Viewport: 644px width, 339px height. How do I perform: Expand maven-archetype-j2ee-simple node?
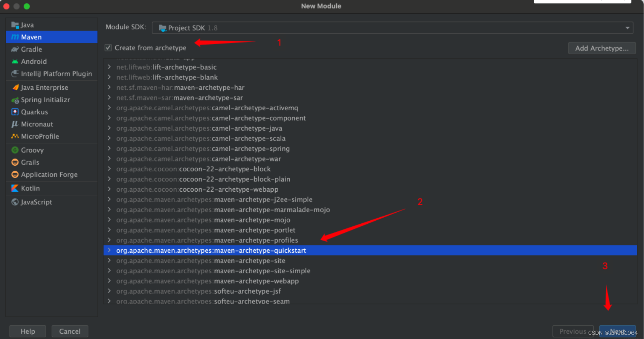tap(109, 199)
